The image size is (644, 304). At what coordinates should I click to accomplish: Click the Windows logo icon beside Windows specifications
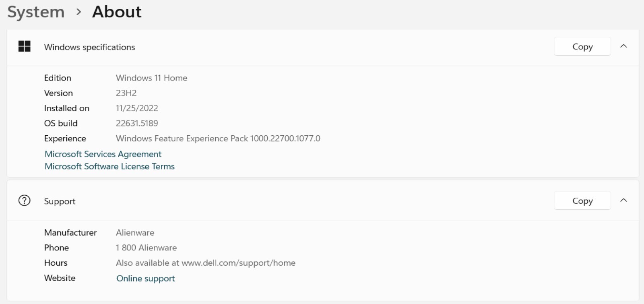point(25,46)
